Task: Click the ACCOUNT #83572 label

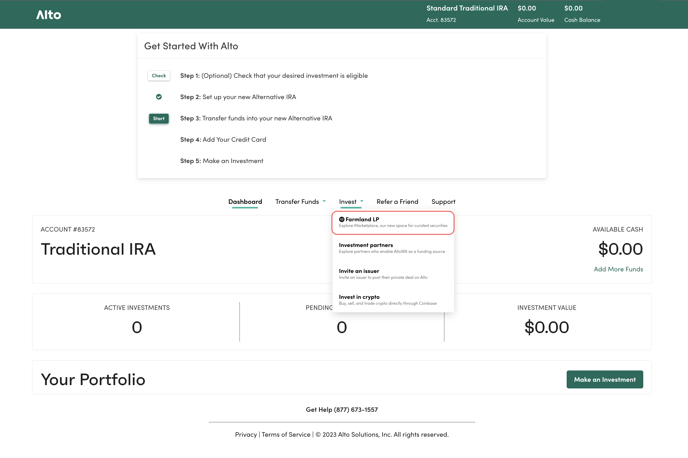Action: (x=68, y=229)
